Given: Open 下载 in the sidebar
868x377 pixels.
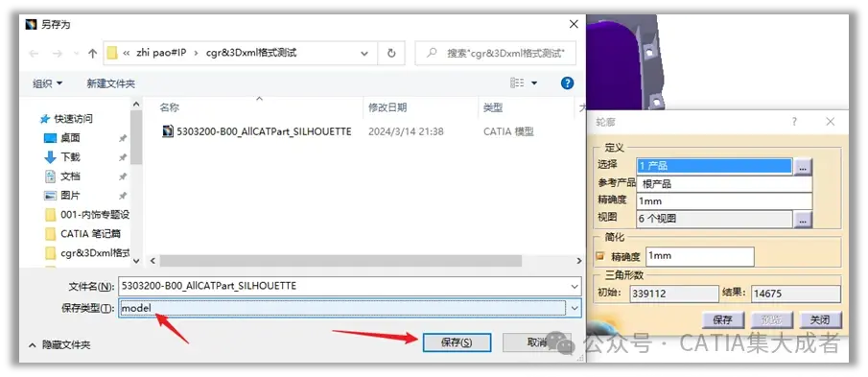Looking at the screenshot, I should [70, 157].
